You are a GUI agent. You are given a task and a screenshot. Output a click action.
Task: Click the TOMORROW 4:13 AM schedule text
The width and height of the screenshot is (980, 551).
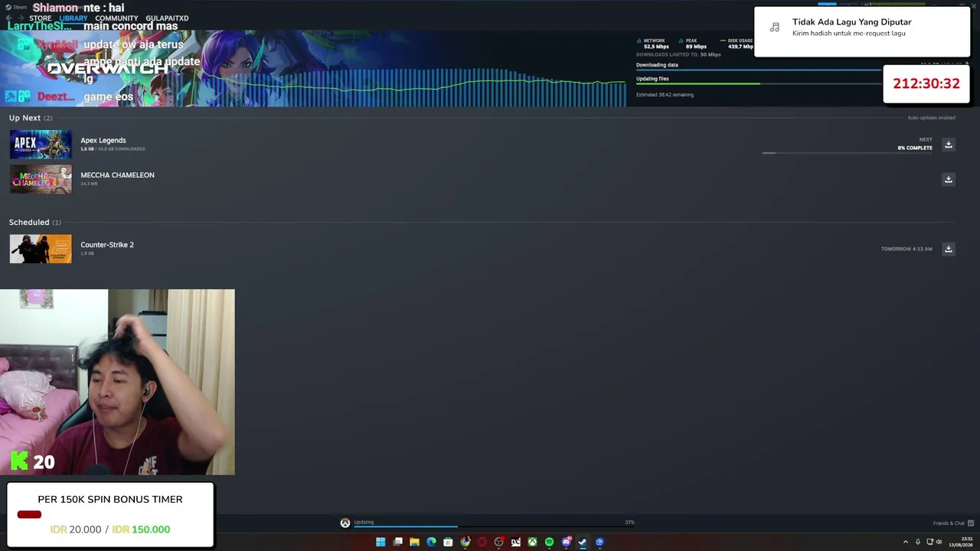(906, 249)
